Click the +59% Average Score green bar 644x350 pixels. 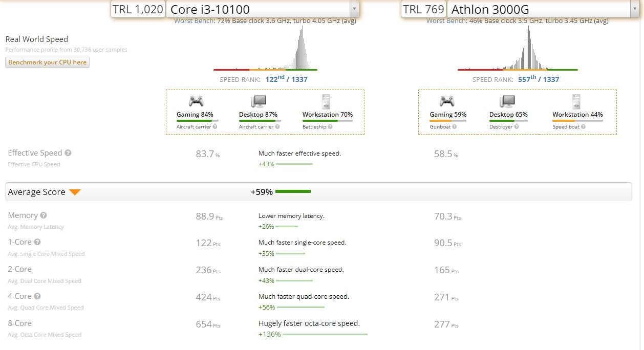tap(293, 191)
